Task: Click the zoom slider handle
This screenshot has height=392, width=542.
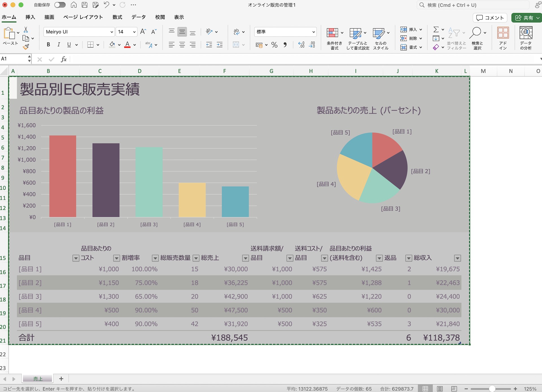Action: click(492, 389)
